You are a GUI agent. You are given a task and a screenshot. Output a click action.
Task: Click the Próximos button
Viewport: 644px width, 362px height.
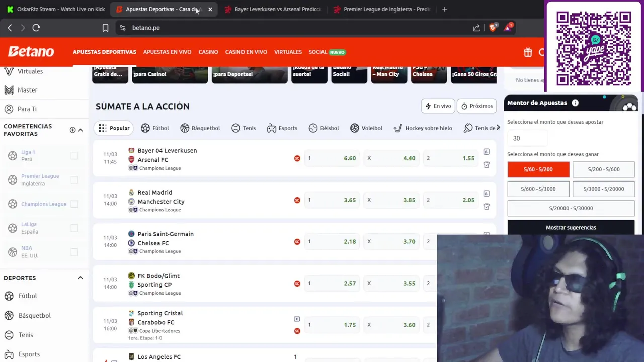(x=477, y=106)
